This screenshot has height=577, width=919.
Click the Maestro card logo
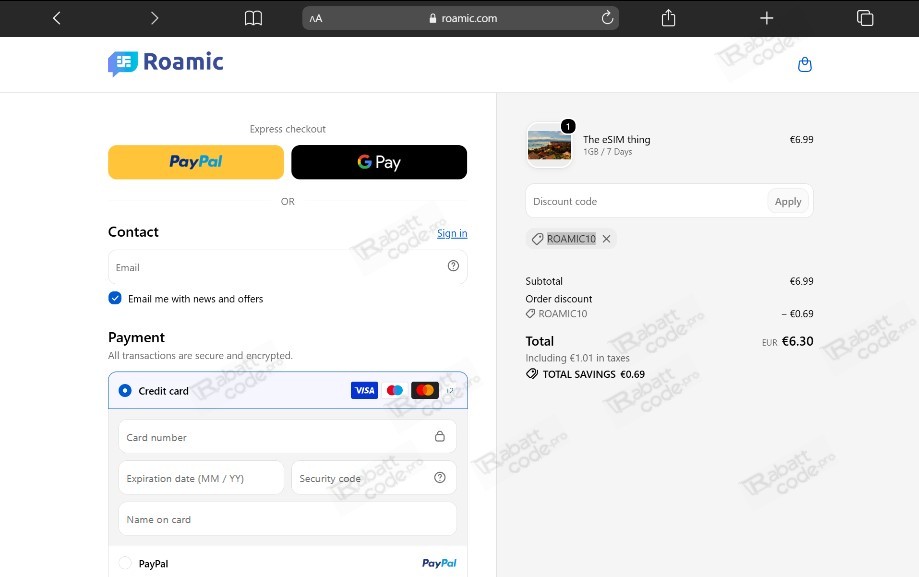[x=394, y=390]
